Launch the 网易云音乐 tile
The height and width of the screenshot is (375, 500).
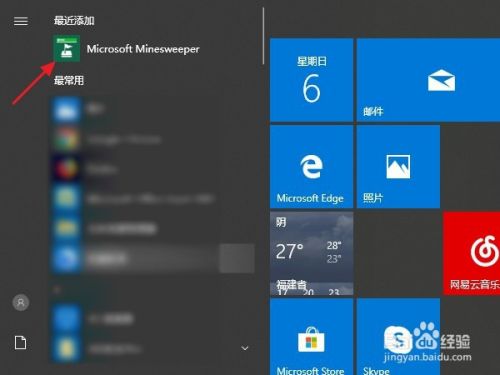[472, 253]
